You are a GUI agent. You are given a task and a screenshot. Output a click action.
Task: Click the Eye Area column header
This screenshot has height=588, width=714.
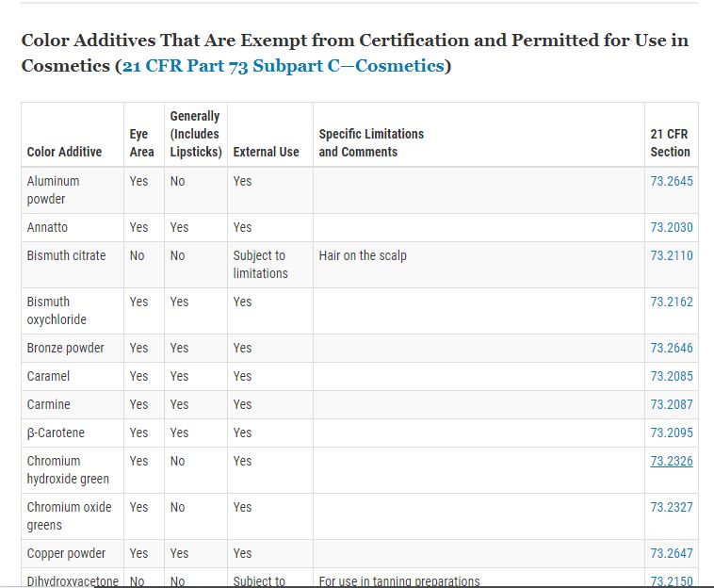tap(141, 142)
